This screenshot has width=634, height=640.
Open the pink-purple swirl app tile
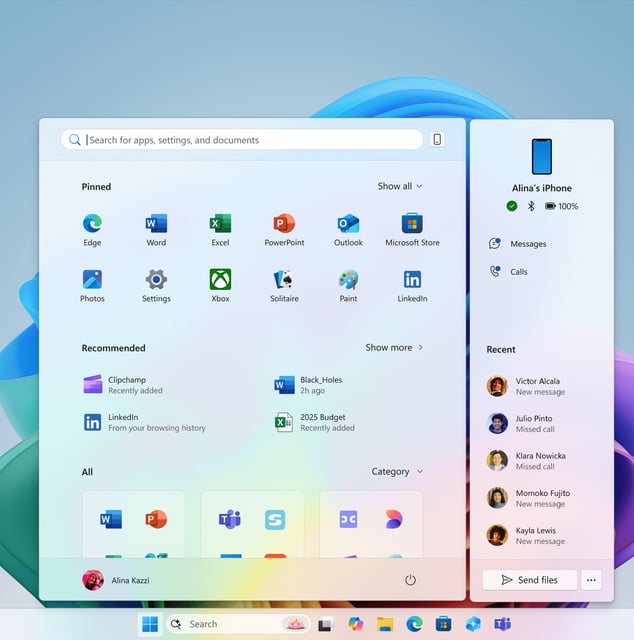tap(394, 519)
